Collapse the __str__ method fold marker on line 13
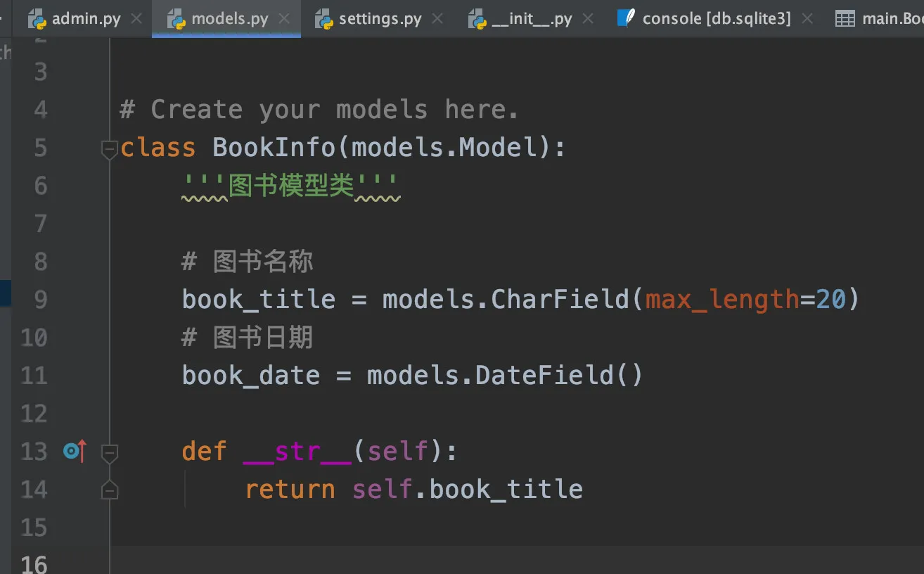 click(x=109, y=452)
